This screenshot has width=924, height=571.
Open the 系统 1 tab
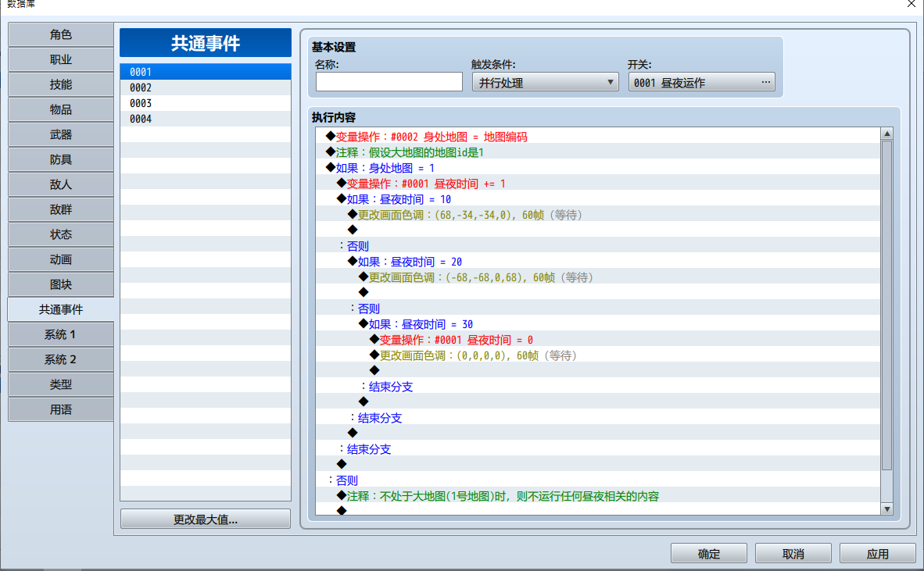coord(61,334)
